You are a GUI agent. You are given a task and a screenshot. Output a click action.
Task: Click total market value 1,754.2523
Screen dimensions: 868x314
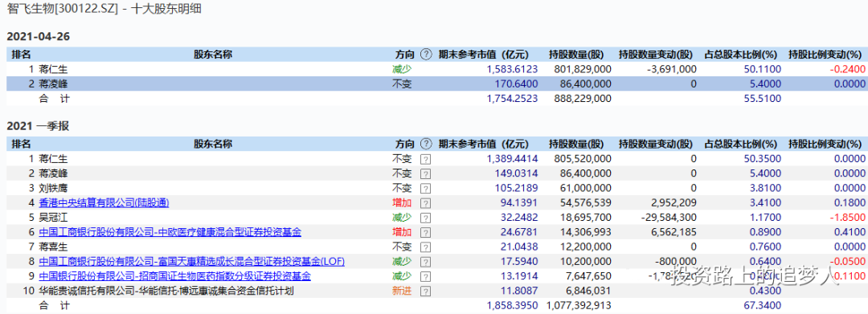513,99
